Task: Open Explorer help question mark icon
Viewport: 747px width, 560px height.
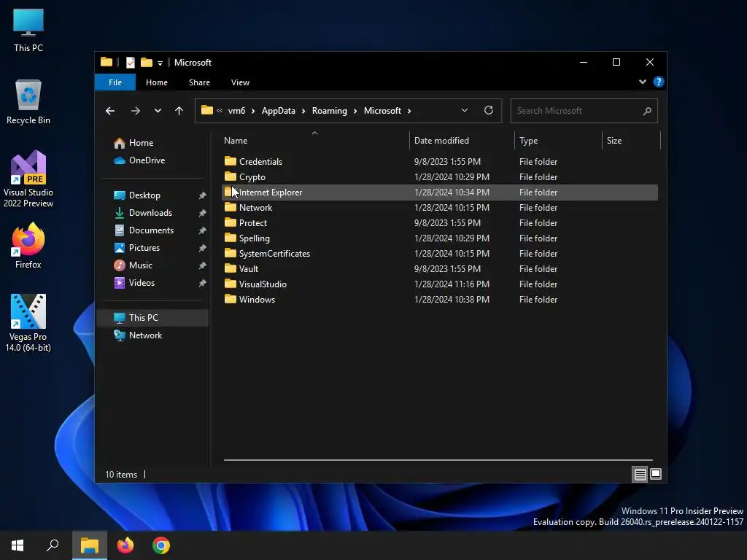Action: point(659,82)
